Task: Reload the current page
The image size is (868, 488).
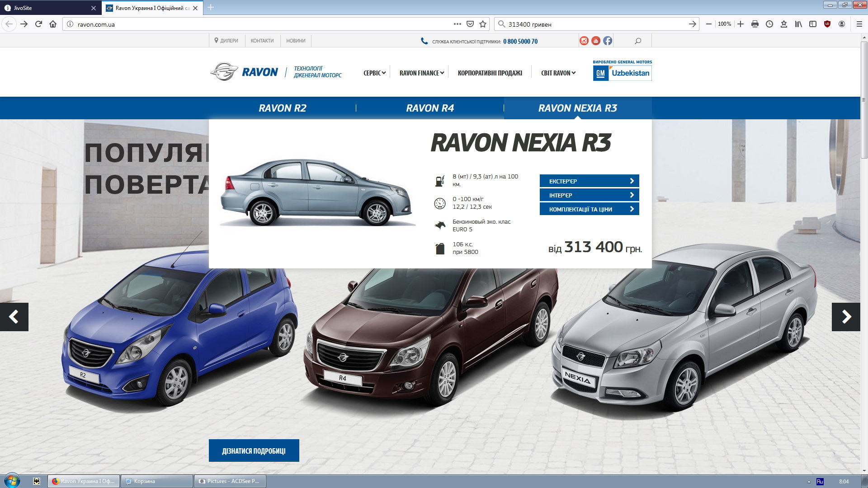Action: pyautogui.click(x=38, y=24)
